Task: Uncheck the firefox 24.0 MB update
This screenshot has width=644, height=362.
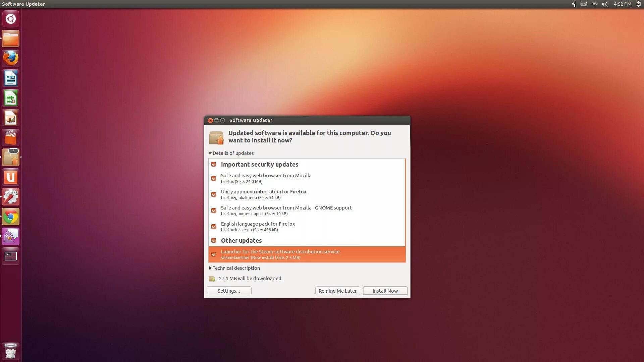Action: 214,178
